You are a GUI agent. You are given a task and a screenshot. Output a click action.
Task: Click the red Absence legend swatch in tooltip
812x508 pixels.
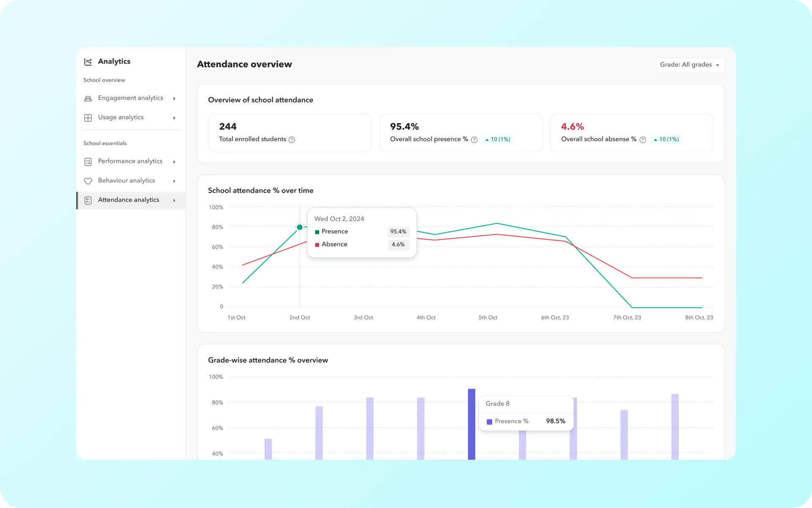pos(317,245)
